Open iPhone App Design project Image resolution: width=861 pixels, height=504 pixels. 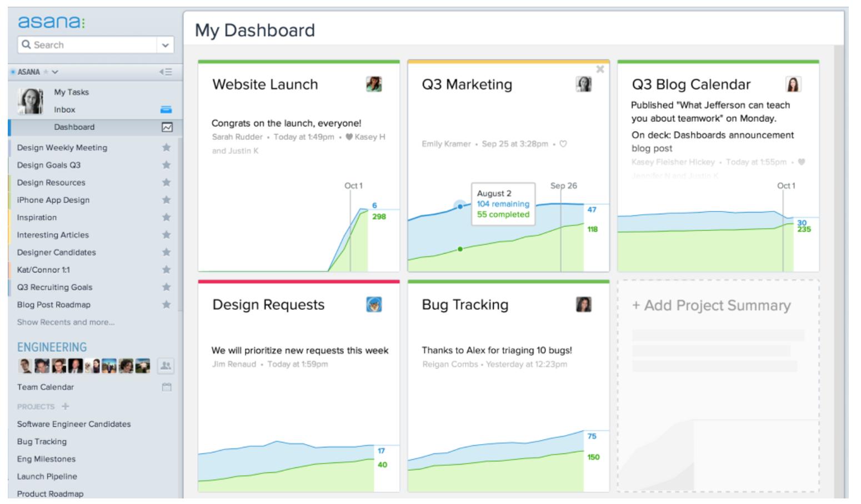(x=53, y=200)
